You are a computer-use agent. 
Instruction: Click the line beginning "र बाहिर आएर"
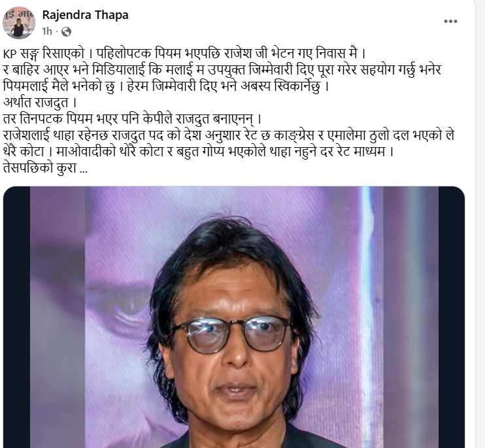pos(222,70)
